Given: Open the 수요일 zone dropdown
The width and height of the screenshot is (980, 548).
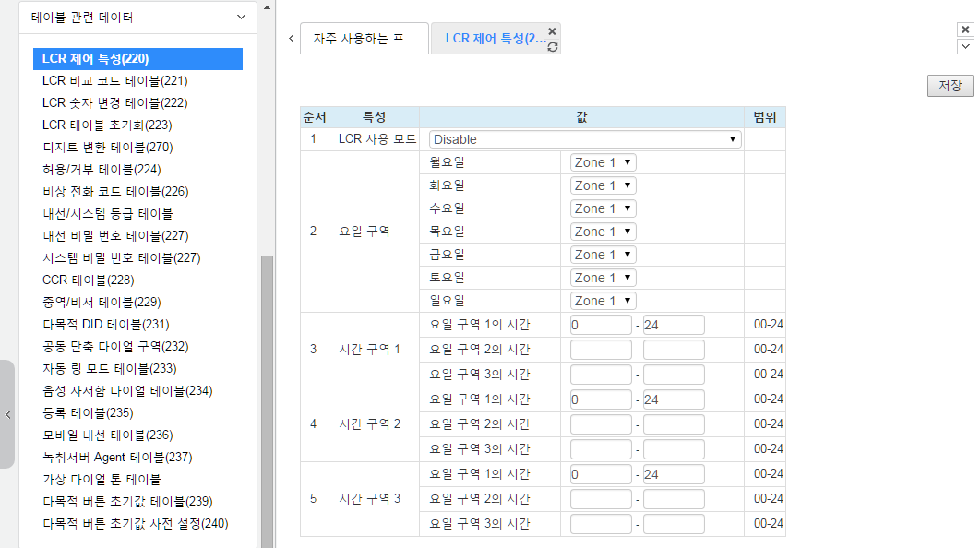Looking at the screenshot, I should (604, 208).
